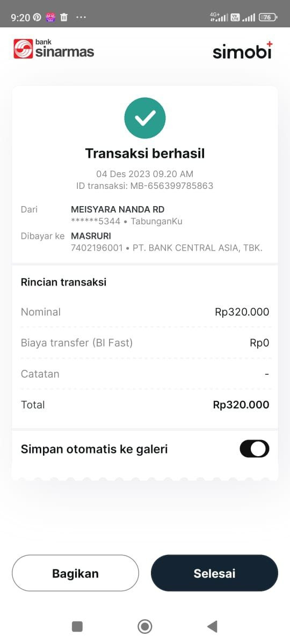Tap the trash icon in status bar
Image resolution: width=290 pixels, height=644 pixels.
point(64,17)
